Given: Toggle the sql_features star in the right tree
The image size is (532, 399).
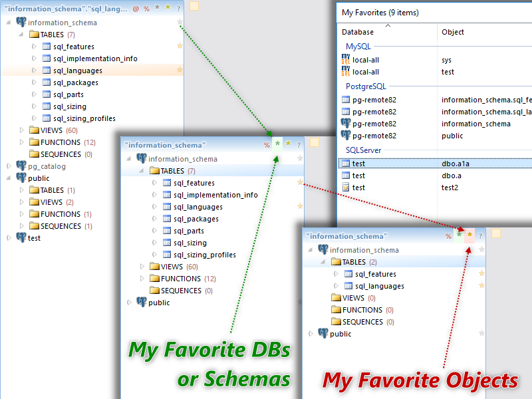Looking at the screenshot, I should click(481, 273).
